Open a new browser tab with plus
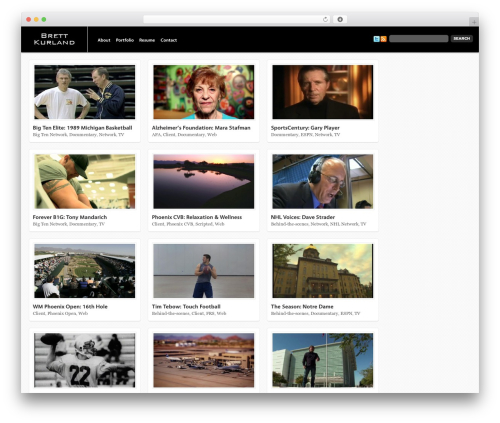Image resolution: width=500 pixels, height=423 pixels. (474, 22)
